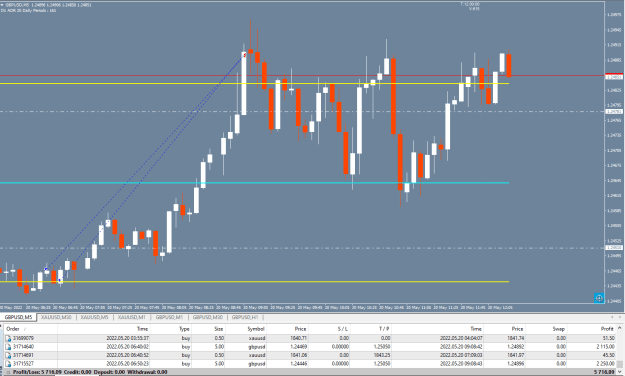This screenshot has width=625, height=376.
Task: Click the order icon beside 31699079
Action: [8, 339]
